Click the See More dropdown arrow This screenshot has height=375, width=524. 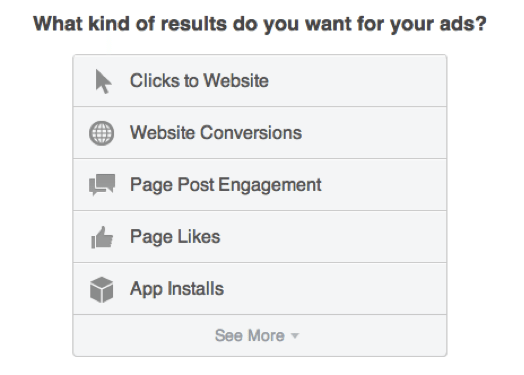click(x=294, y=336)
